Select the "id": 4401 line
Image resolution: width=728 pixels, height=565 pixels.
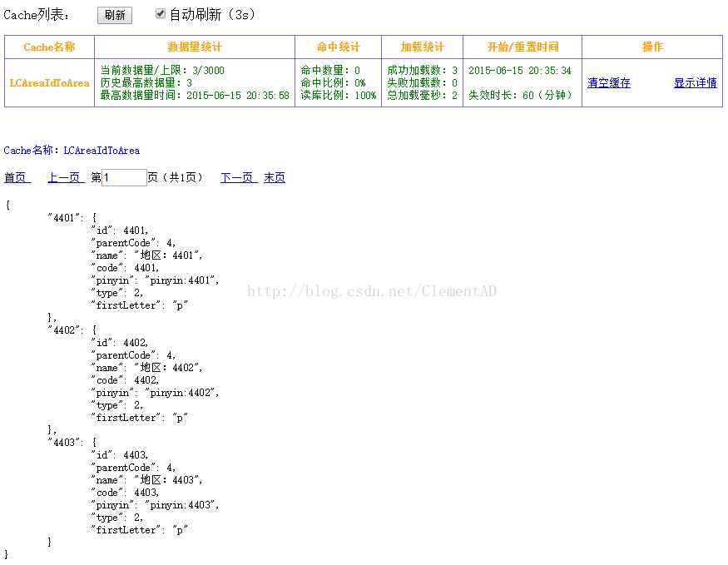click(x=120, y=230)
